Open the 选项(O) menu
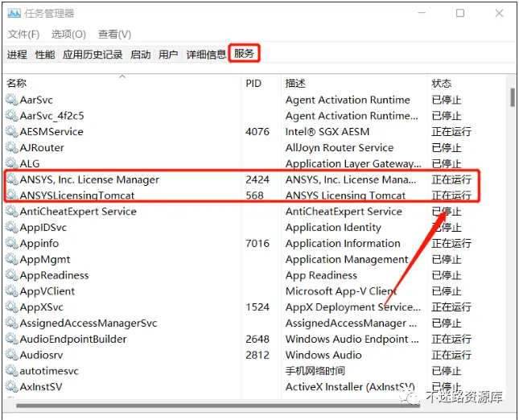The image size is (519, 420). click(68, 34)
